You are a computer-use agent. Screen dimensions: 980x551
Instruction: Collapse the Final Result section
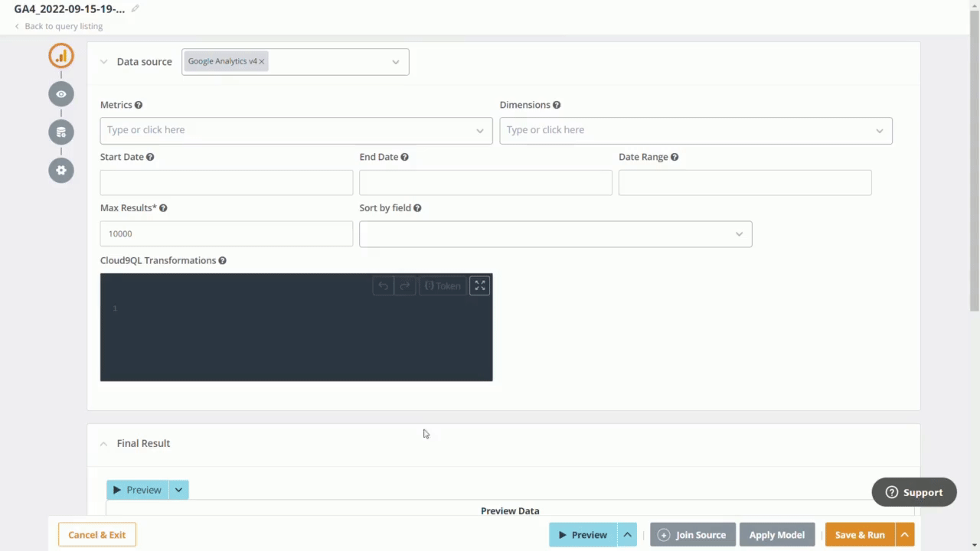click(104, 444)
